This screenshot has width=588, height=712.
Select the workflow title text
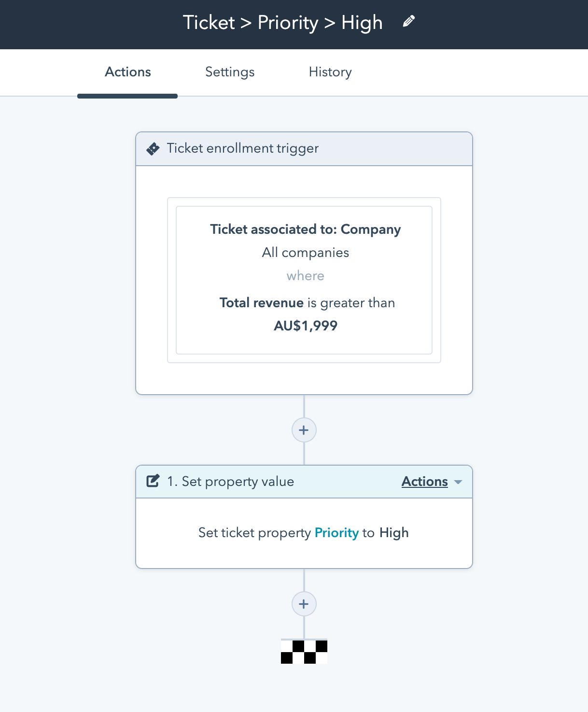point(282,23)
